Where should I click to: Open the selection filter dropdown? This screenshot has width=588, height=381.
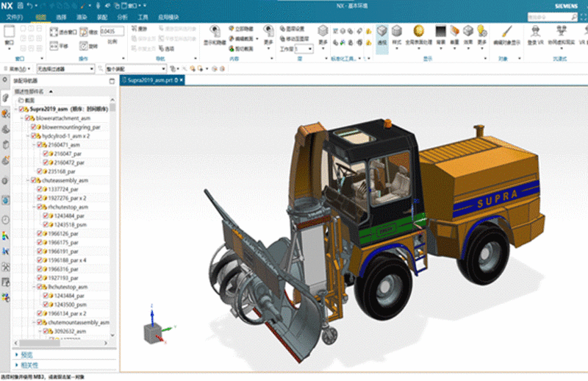point(65,68)
